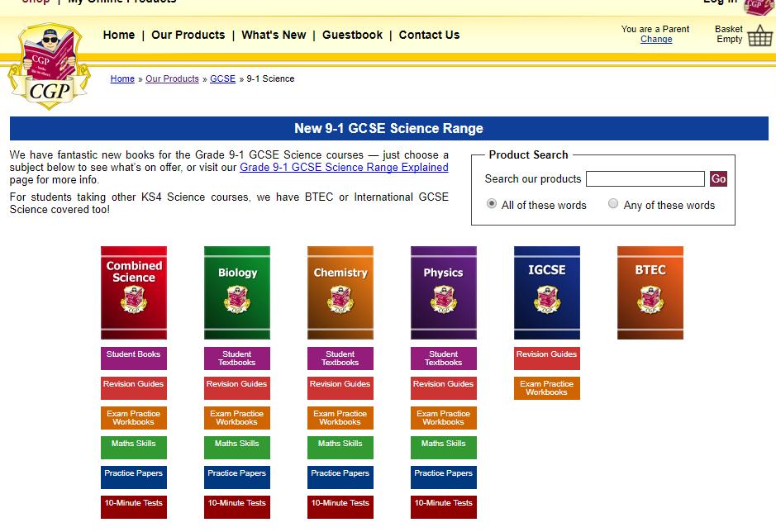Open Combined Science 10-Minute Tests
The height and width of the screenshot is (532, 776).
pos(134,506)
